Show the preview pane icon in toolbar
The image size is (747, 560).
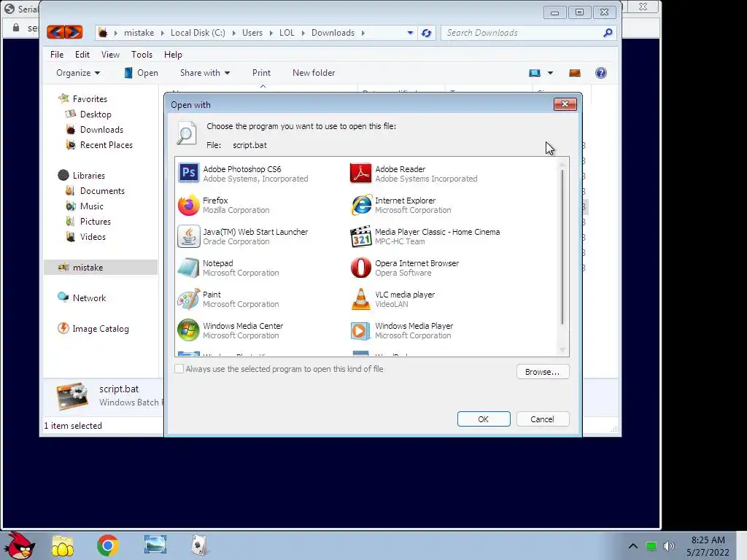click(575, 73)
